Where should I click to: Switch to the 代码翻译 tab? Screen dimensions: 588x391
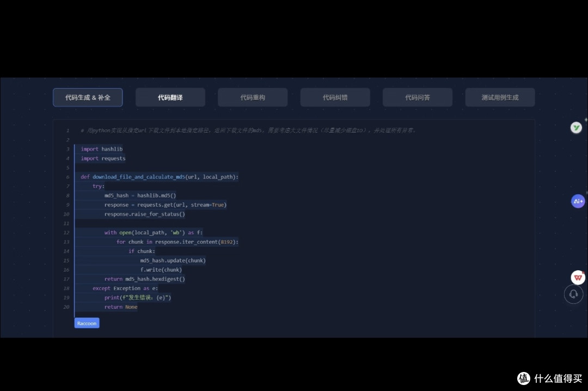(x=170, y=97)
